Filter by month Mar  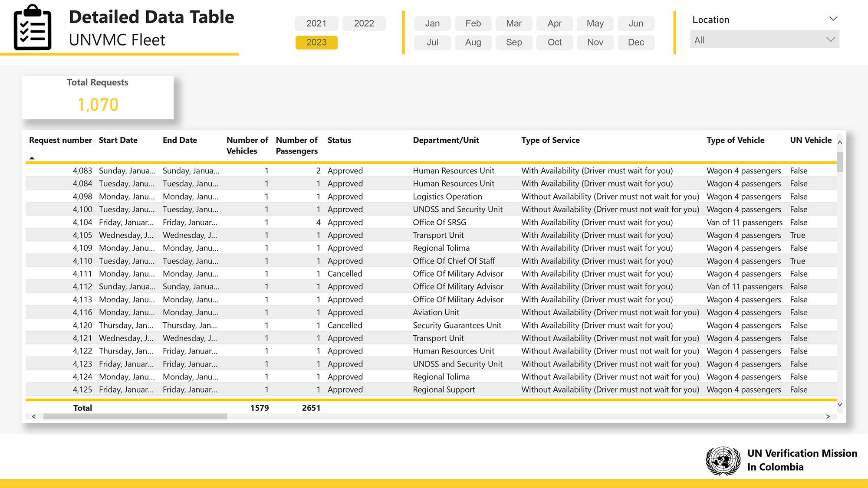[514, 23]
